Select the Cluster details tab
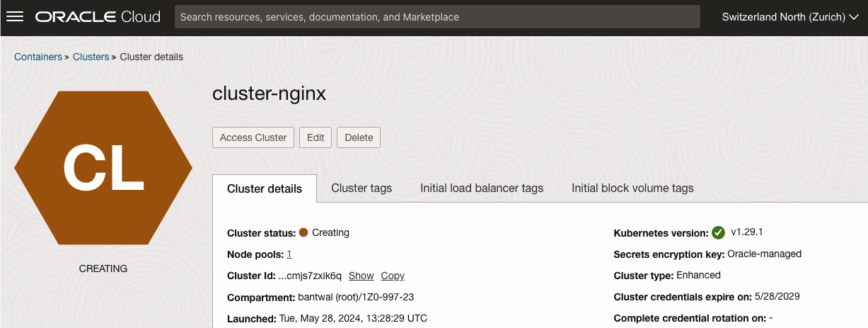Viewport: 868px width, 328px height. pos(265,188)
